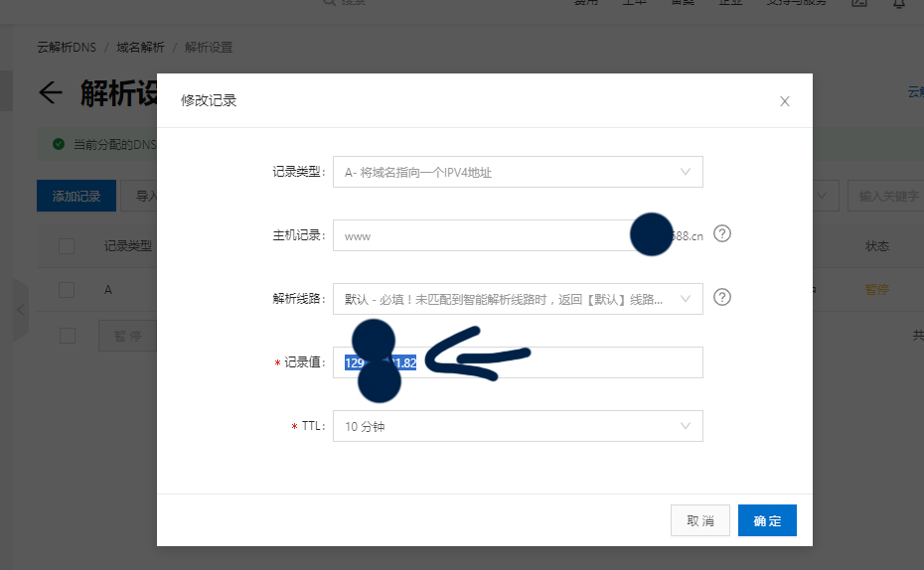924x570 pixels.
Task: Click the 暂停 batch action button
Action: tap(128, 336)
